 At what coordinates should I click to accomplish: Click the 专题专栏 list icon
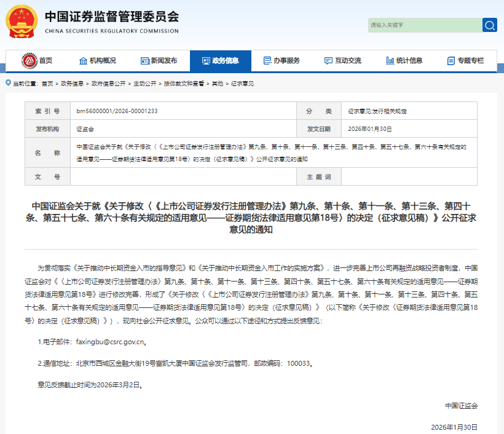tap(451, 61)
